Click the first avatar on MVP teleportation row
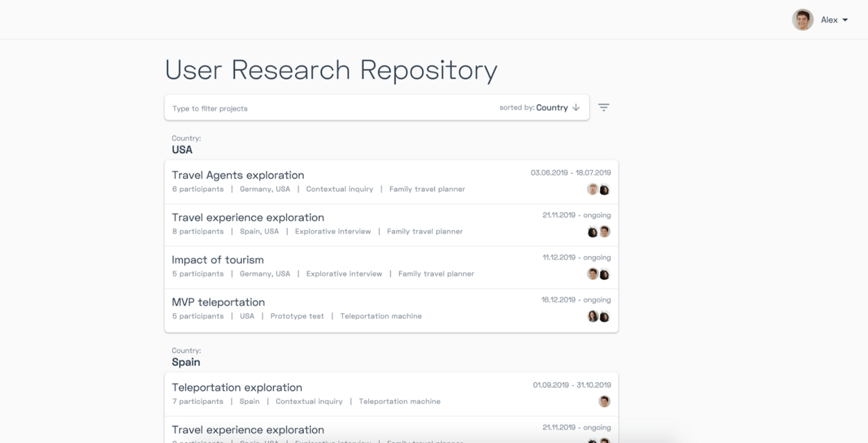This screenshot has height=443, width=868. pos(593,316)
